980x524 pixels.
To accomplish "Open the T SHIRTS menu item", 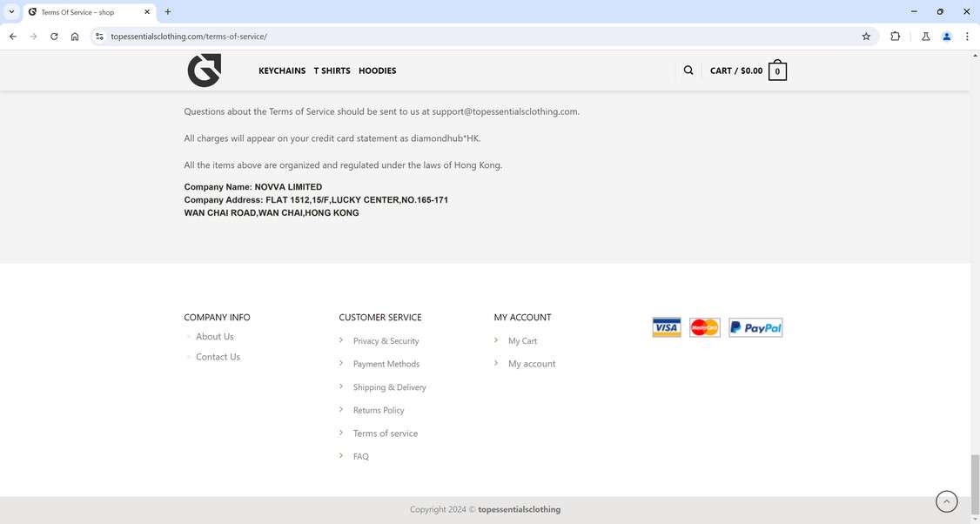I will (x=332, y=71).
